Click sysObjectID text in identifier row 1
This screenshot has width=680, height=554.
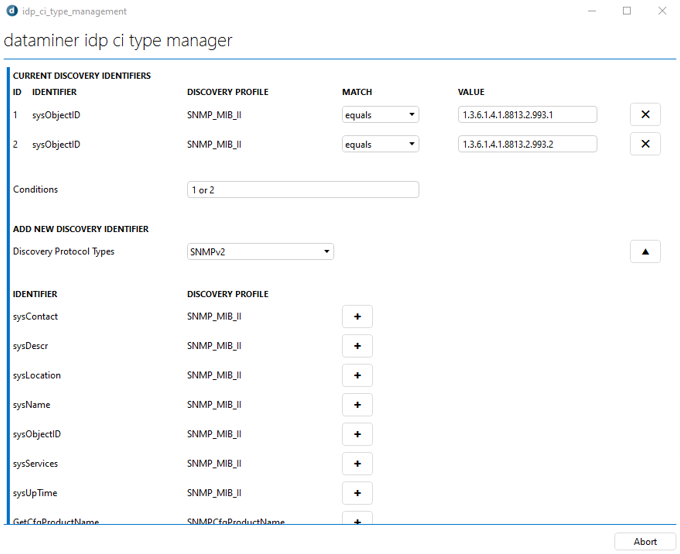pos(56,115)
